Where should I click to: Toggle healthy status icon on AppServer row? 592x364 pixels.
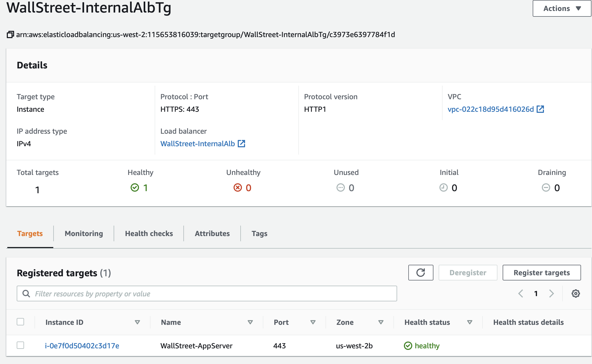408,345
